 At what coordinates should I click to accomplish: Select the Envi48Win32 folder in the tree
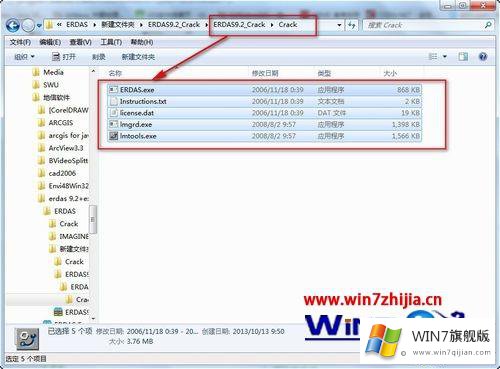(x=68, y=186)
